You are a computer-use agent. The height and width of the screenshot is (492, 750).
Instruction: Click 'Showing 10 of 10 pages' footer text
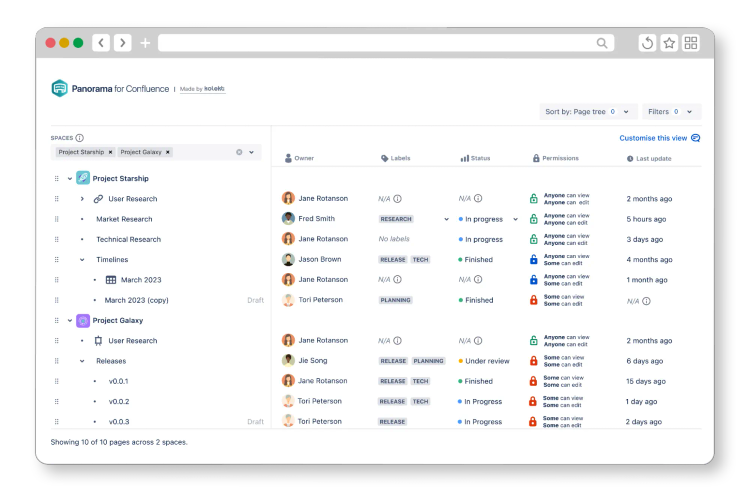pos(119,442)
